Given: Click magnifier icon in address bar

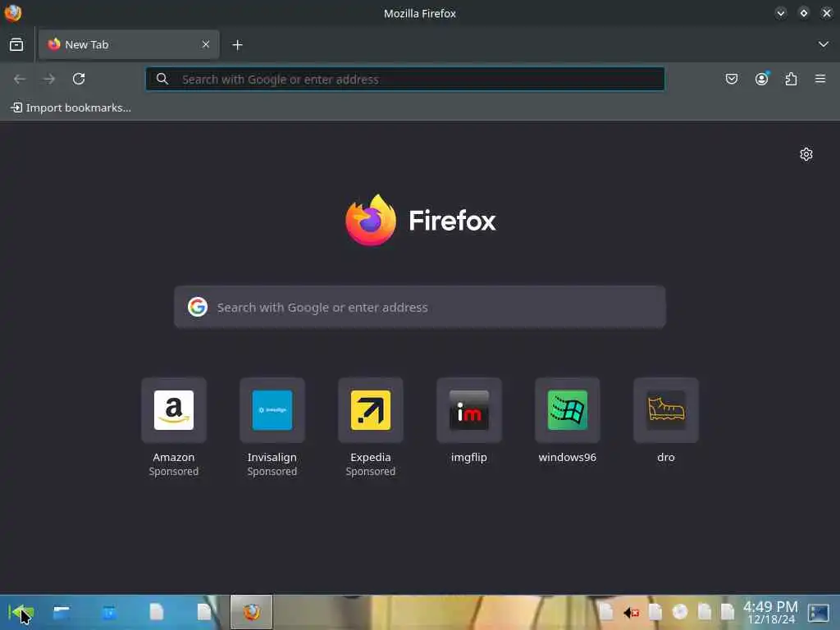Looking at the screenshot, I should pyautogui.click(x=162, y=80).
